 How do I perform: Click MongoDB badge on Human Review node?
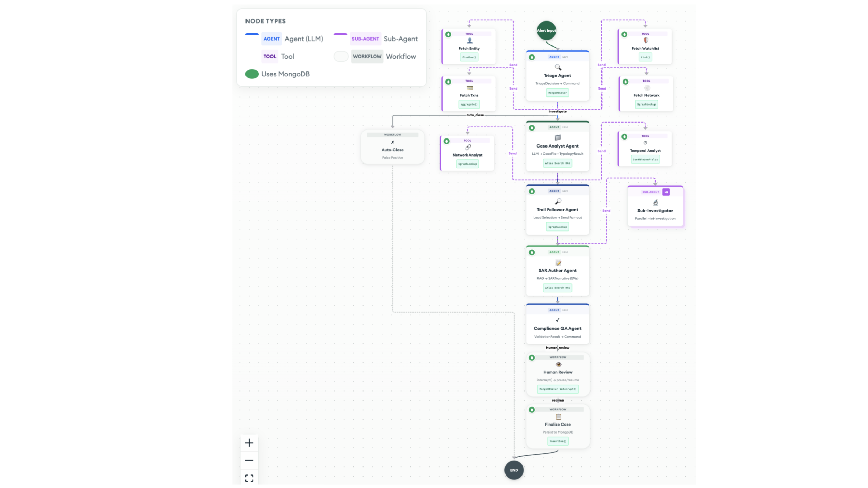532,357
